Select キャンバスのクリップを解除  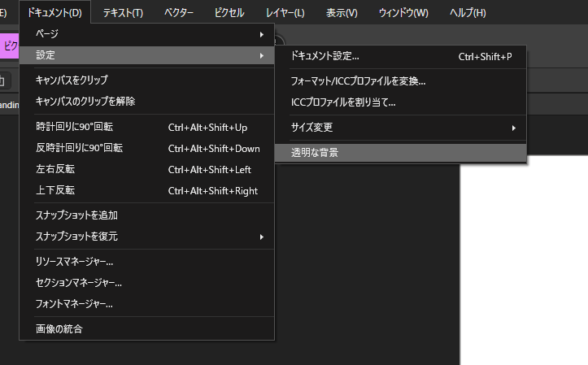[85, 102]
